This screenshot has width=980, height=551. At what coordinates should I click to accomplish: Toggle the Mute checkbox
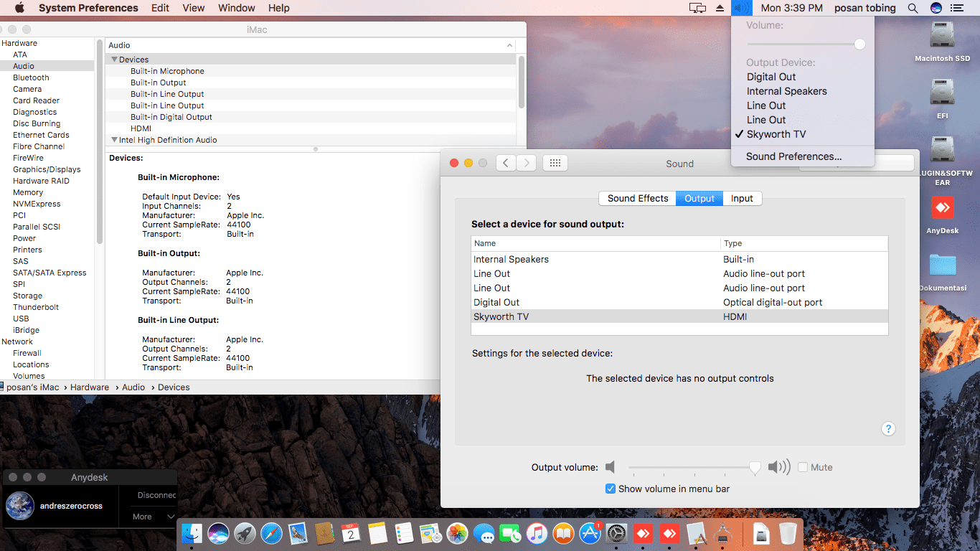803,467
